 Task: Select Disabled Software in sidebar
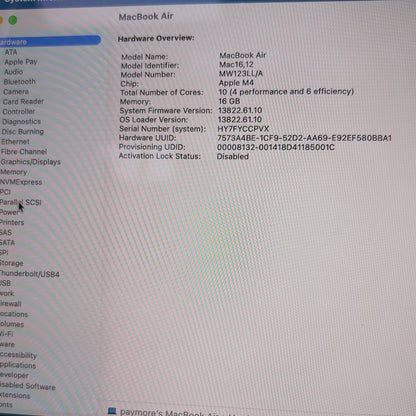pyautogui.click(x=28, y=386)
